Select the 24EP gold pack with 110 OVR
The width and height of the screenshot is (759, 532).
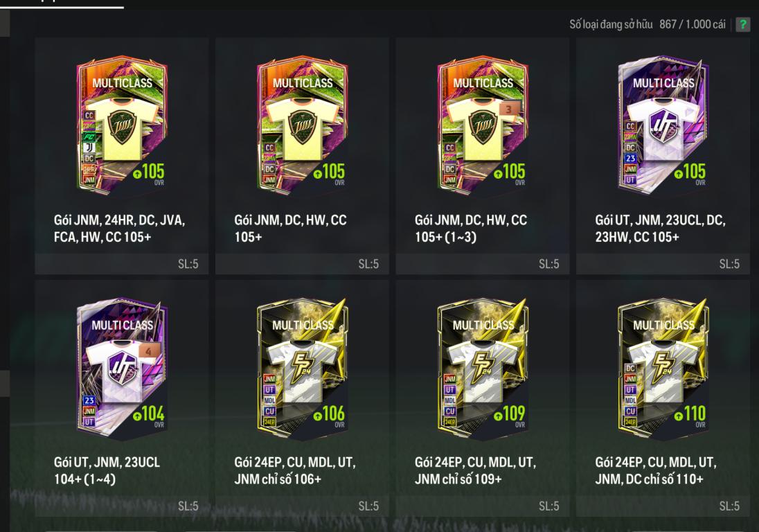tap(663, 398)
